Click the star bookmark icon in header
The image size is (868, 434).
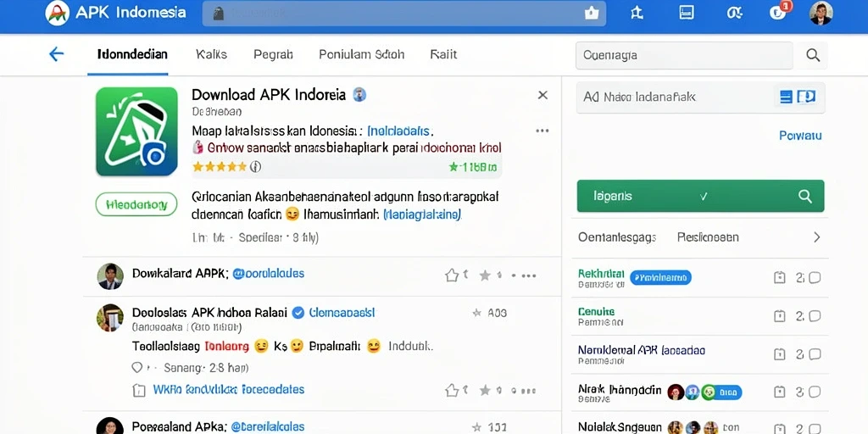click(x=637, y=14)
